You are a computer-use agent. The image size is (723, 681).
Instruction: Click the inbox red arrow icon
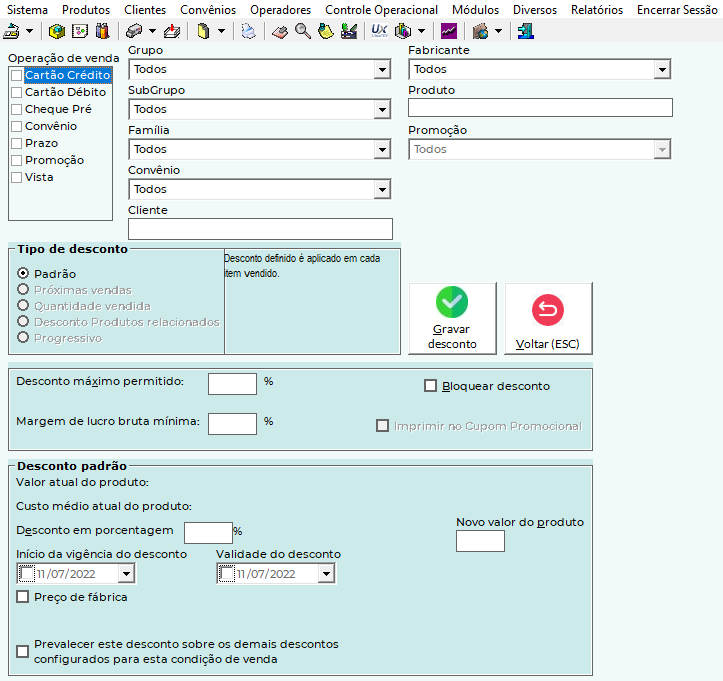coord(172,31)
